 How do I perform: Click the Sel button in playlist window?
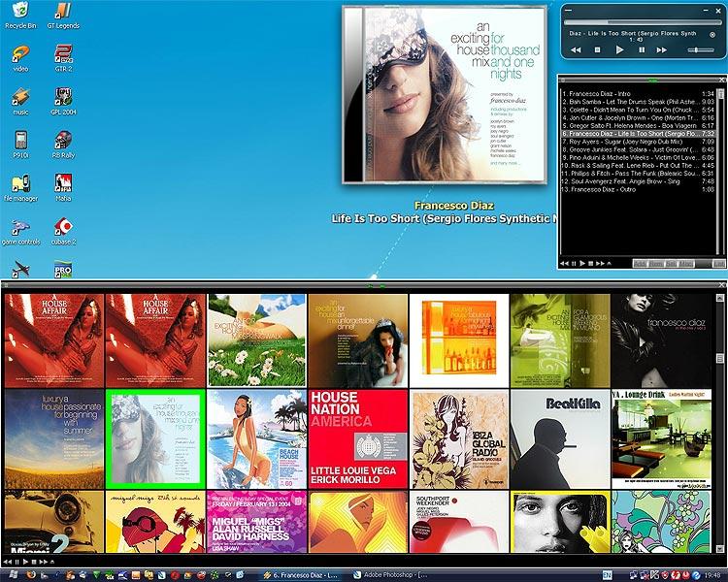671,264
